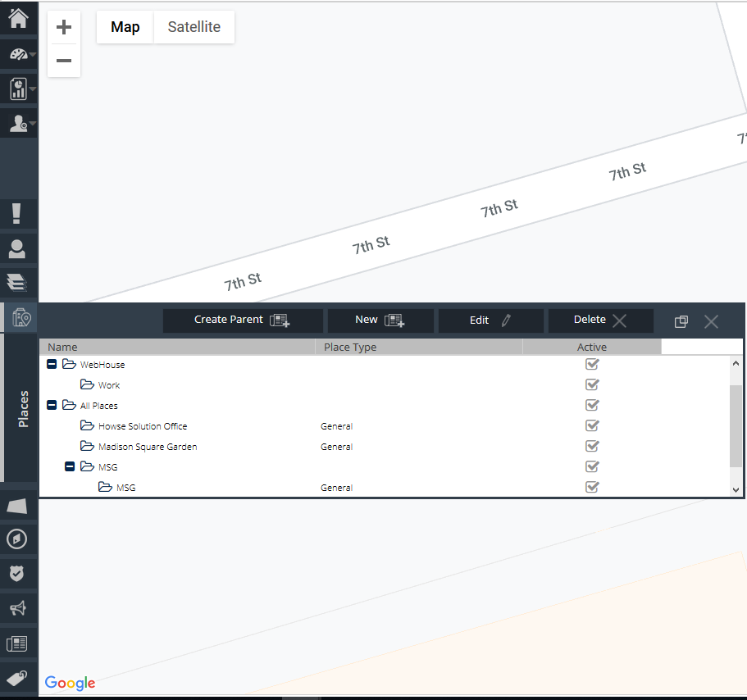Screen dimensions: 747x700
Task: Toggle Active checkbox for All Places
Action: [x=592, y=405]
